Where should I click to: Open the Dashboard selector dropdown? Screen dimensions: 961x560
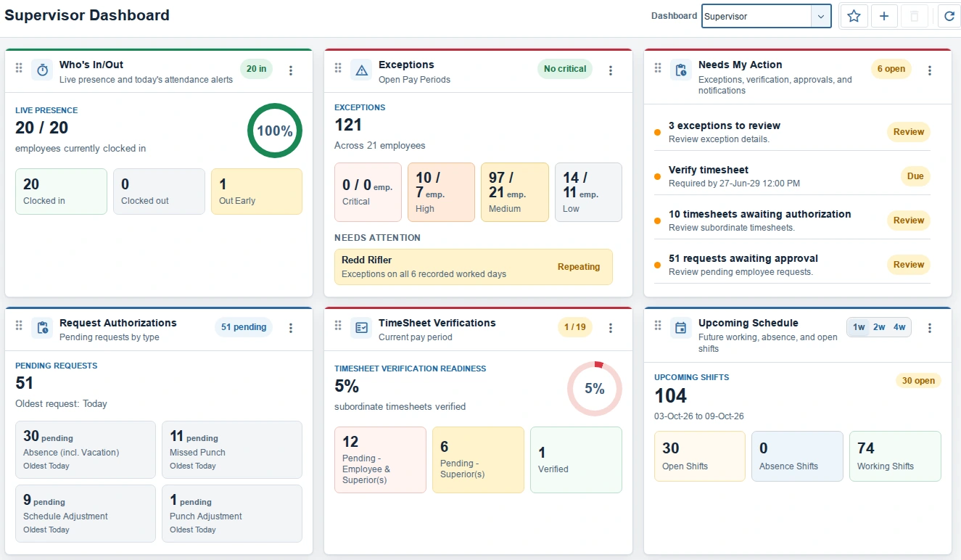click(x=766, y=16)
